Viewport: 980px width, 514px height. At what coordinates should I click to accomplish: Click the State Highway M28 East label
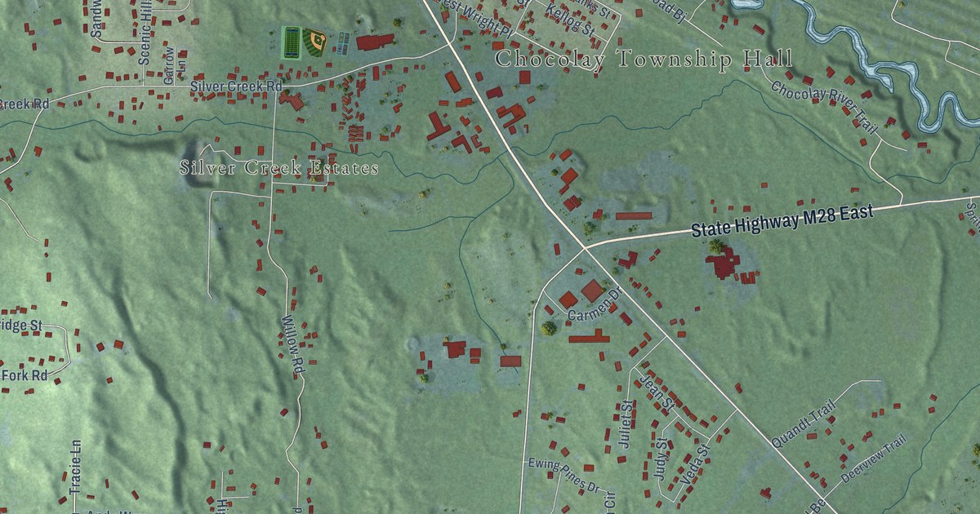782,221
